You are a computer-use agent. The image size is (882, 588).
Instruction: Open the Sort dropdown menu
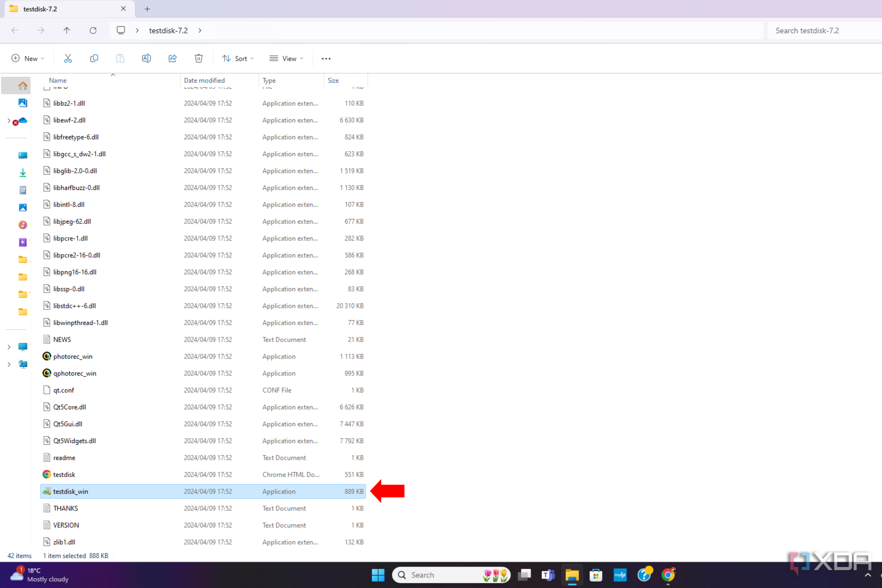point(238,59)
